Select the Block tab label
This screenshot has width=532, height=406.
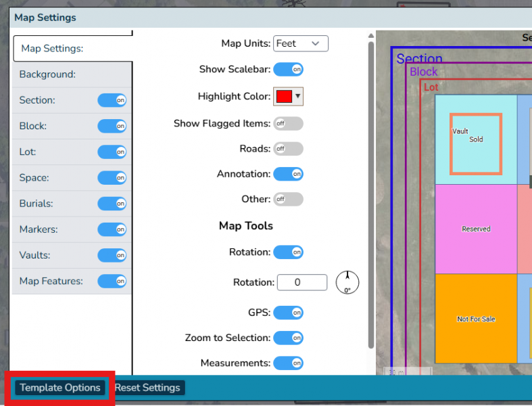point(33,126)
